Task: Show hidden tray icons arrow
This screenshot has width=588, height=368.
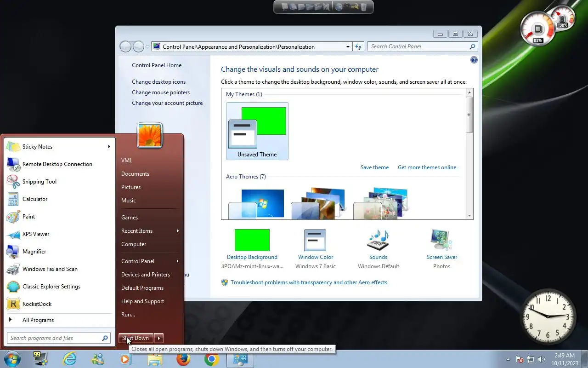Action: click(508, 359)
